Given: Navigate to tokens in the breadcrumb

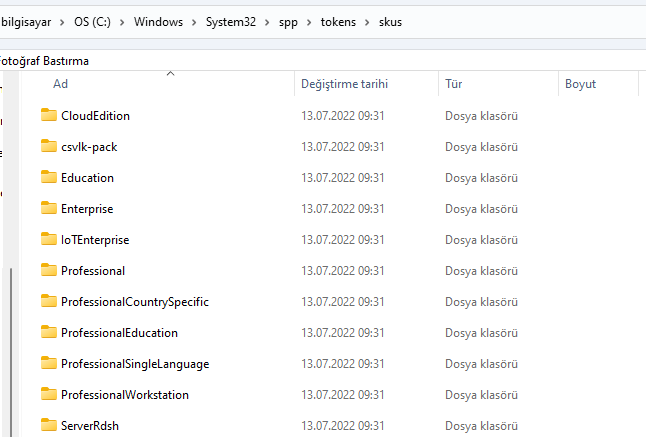Looking at the screenshot, I should tap(338, 22).
